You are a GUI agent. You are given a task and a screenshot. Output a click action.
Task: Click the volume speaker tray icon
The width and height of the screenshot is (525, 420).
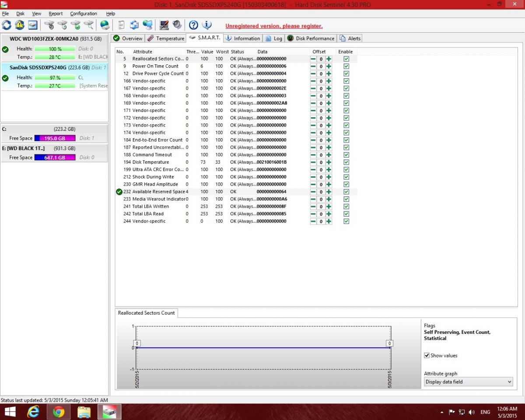pos(472,412)
